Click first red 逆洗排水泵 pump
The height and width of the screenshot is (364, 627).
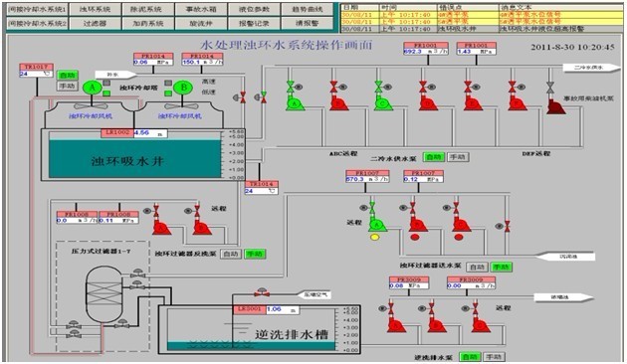point(396,325)
